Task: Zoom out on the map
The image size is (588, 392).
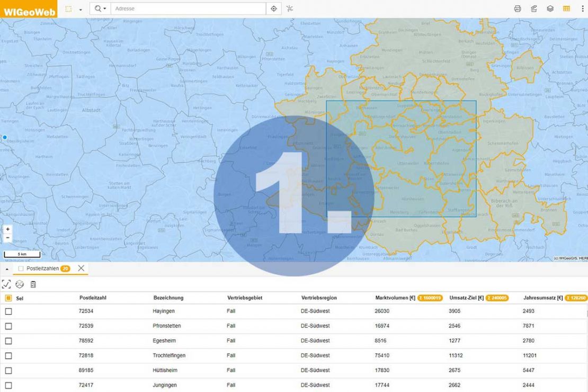Action: coord(7,238)
